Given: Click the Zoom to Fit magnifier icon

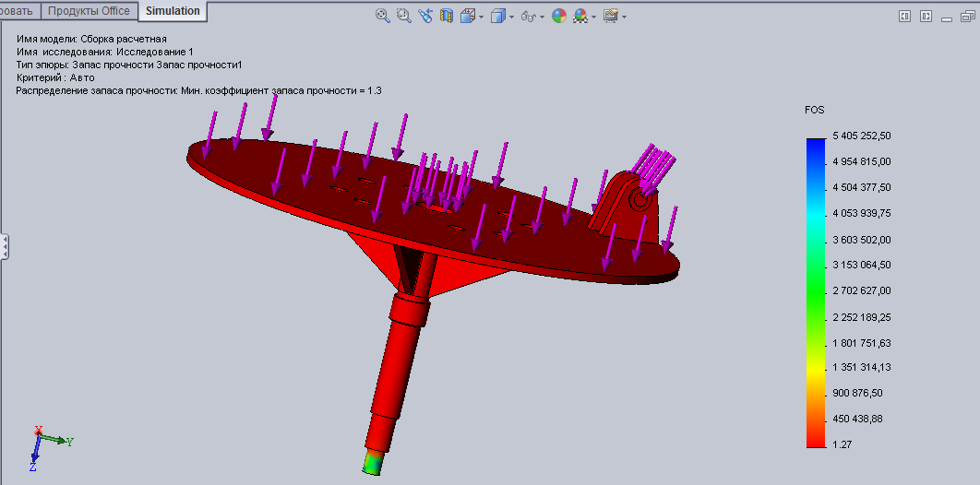Looking at the screenshot, I should [x=383, y=16].
